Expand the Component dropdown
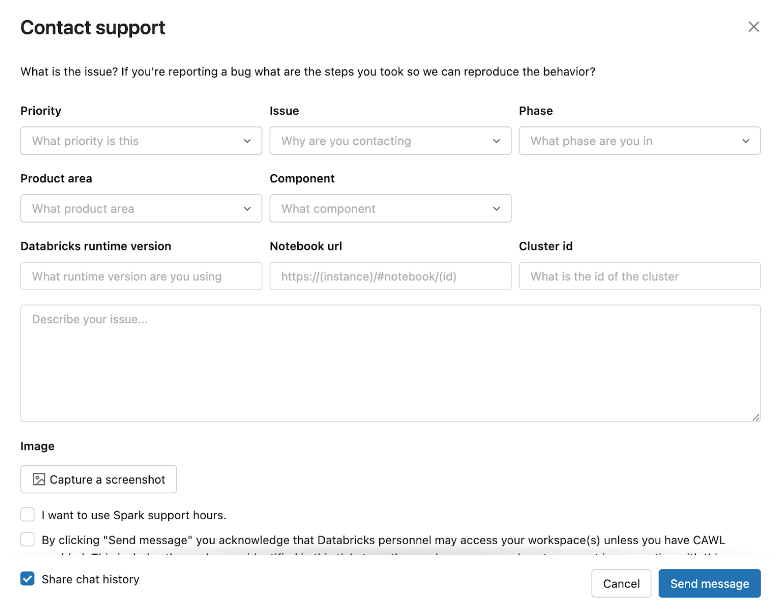The height and width of the screenshot is (612, 781). pos(390,209)
